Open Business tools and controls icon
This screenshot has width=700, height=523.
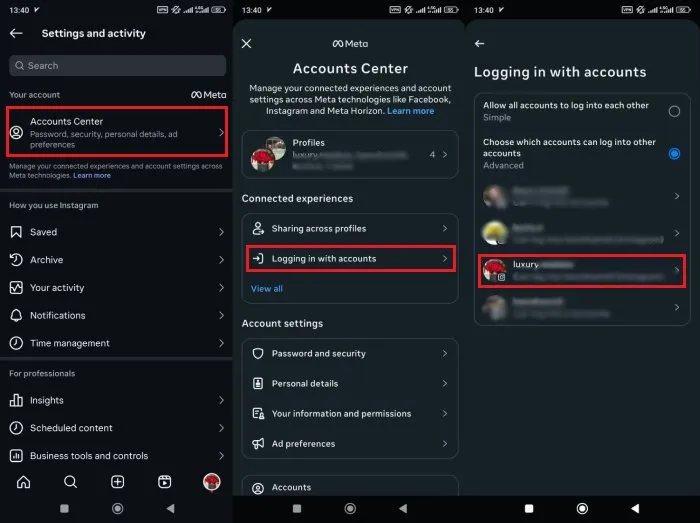(x=16, y=456)
